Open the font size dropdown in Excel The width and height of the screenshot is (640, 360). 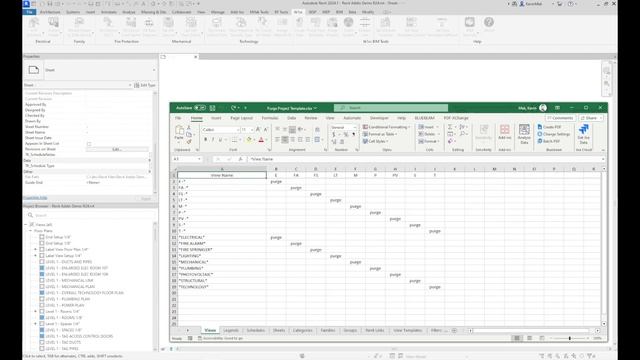pos(251,130)
